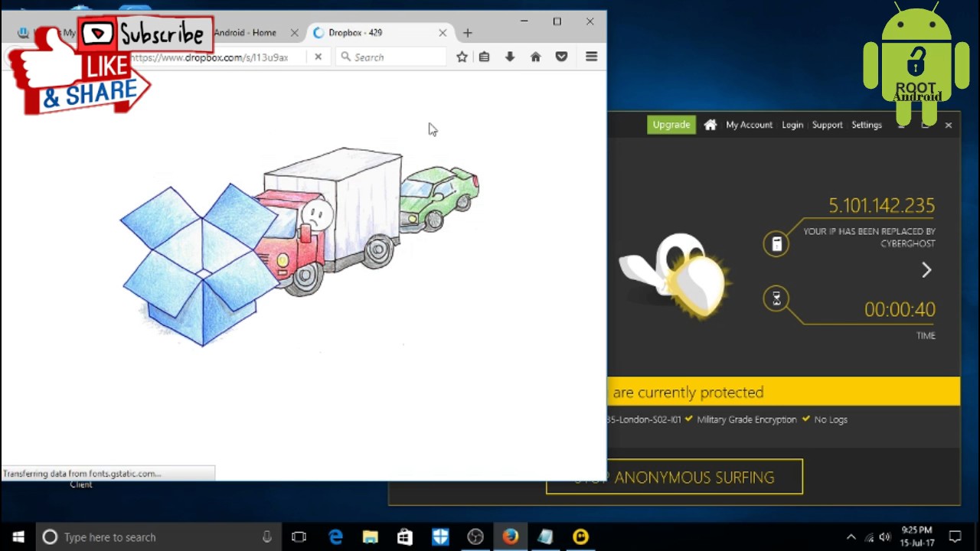980x551 pixels.
Task: Close the Dropbox - 429 tab
Action: tap(443, 33)
